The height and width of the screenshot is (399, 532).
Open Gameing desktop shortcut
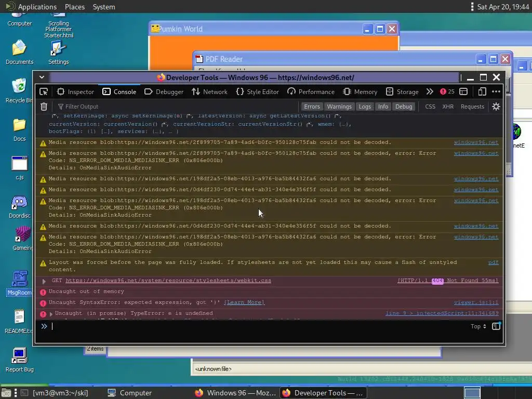22,239
